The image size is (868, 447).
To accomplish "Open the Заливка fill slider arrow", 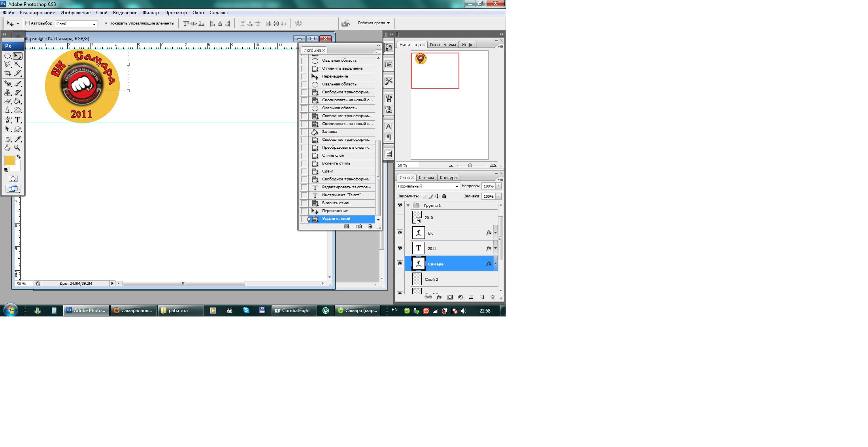I will pos(498,196).
